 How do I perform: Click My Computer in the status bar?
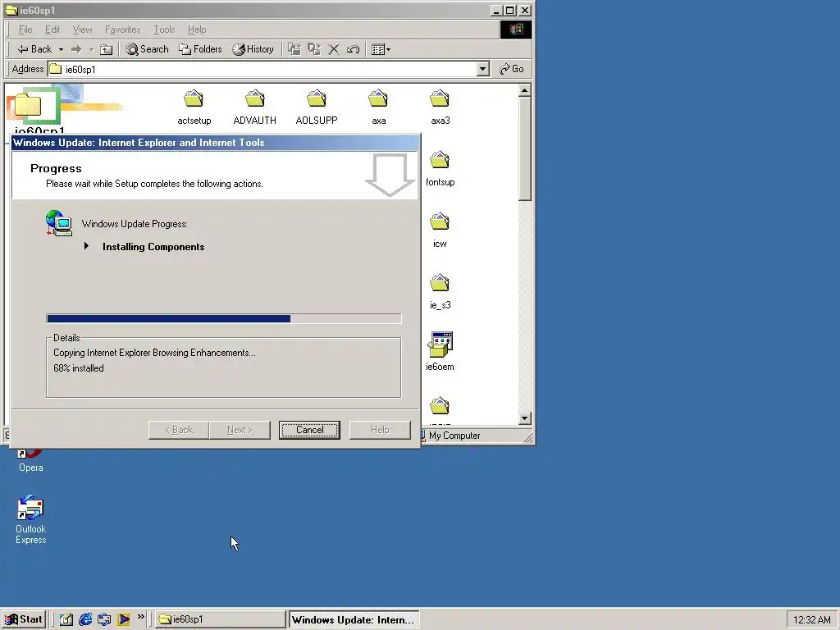point(454,436)
